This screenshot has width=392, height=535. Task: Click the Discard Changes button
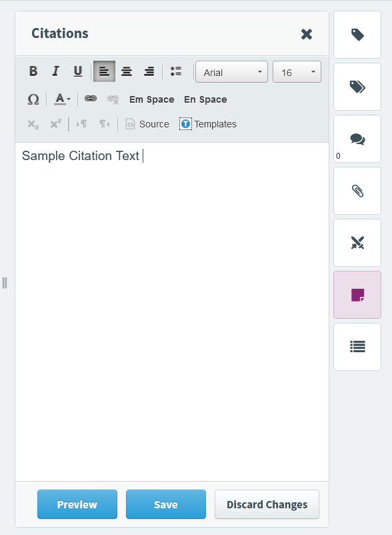coord(267,504)
